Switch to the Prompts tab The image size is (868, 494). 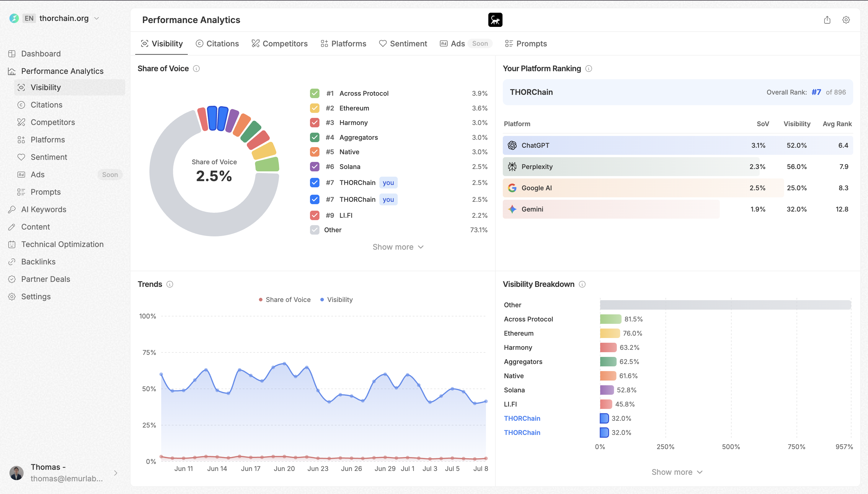526,43
